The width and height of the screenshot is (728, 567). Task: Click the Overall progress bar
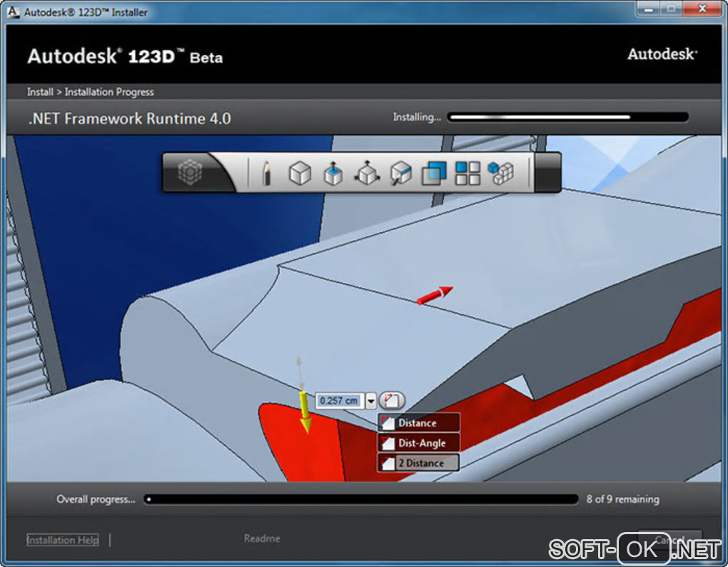(360, 499)
